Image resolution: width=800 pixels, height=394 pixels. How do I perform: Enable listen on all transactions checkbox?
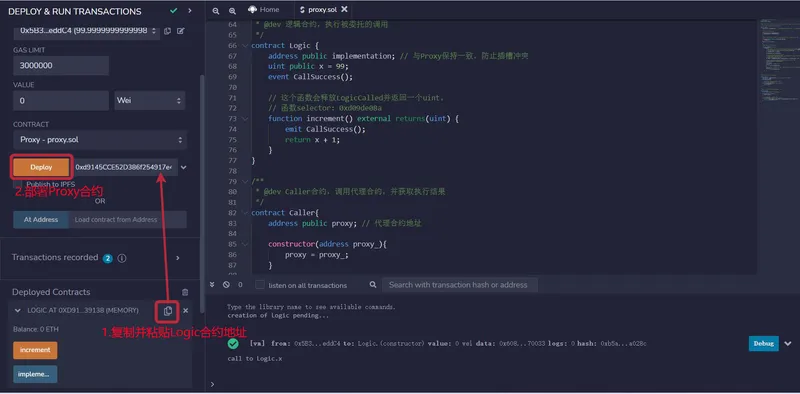point(260,285)
